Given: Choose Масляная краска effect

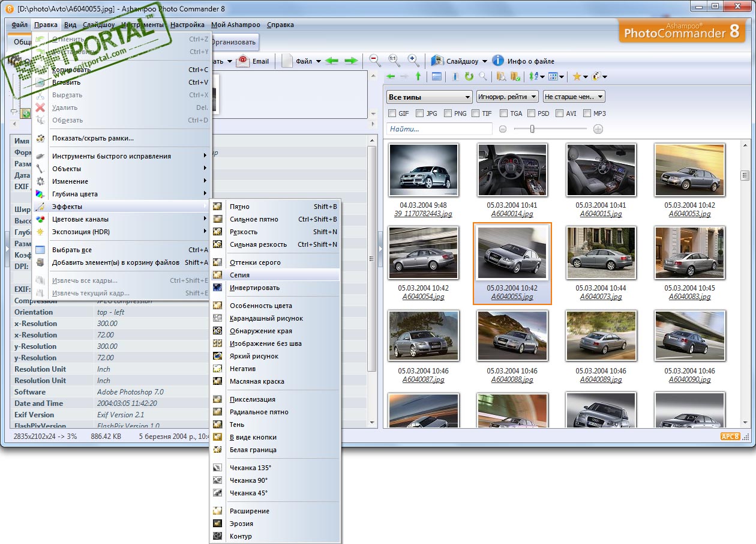Looking at the screenshot, I should tap(257, 381).
